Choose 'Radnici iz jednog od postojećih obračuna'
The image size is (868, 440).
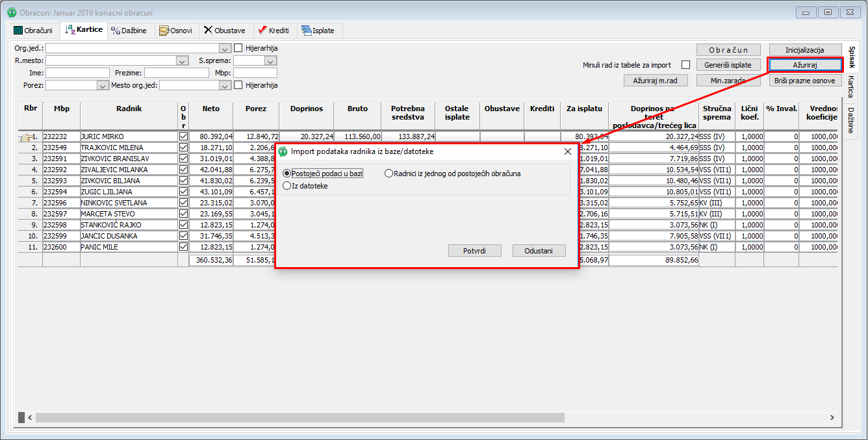click(389, 174)
